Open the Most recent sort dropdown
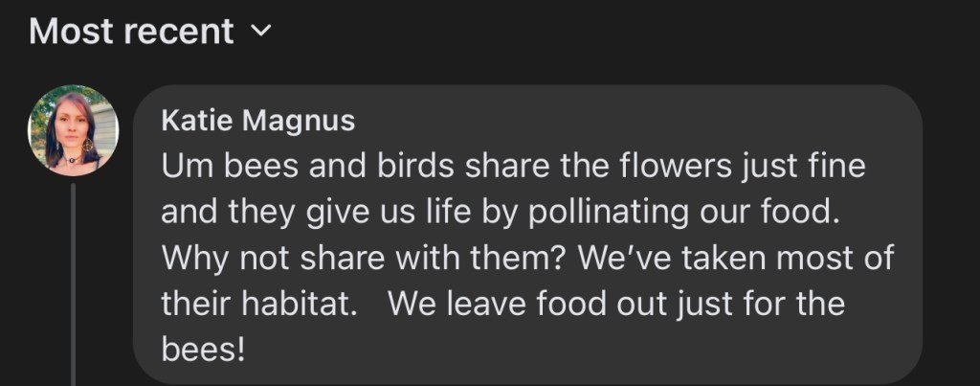Screen dimensions: 980x386 pyautogui.click(x=149, y=32)
